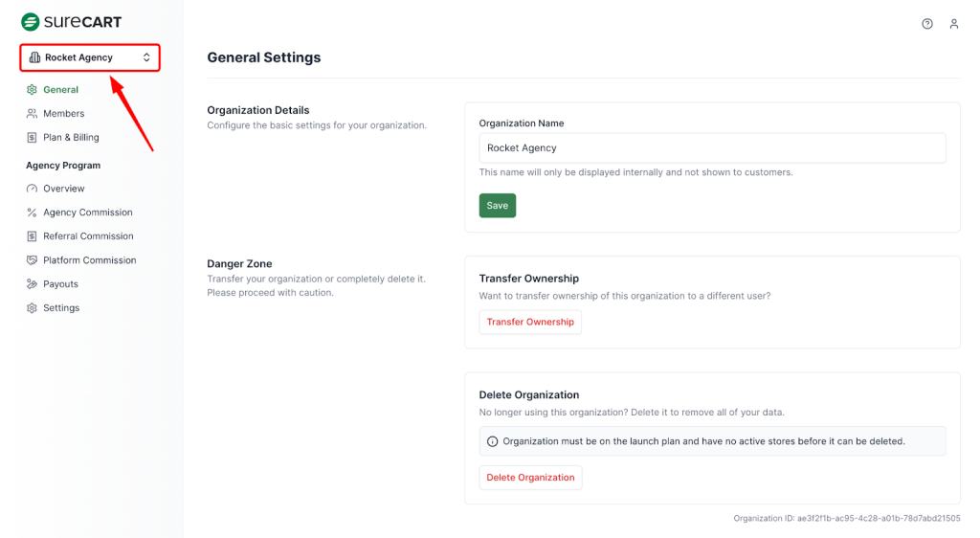Click the Transfer Ownership button
This screenshot has width=980, height=538.
coord(530,323)
